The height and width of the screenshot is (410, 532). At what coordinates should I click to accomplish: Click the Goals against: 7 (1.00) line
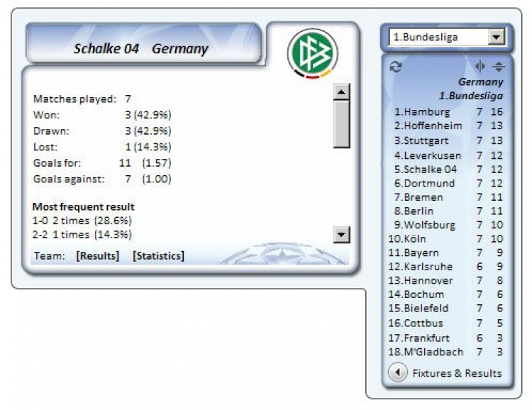pyautogui.click(x=102, y=179)
